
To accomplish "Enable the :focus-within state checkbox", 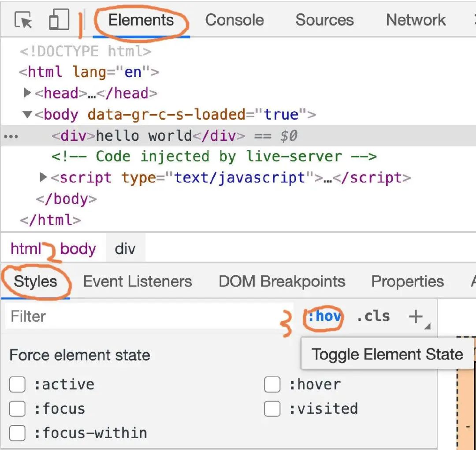I will (17, 433).
